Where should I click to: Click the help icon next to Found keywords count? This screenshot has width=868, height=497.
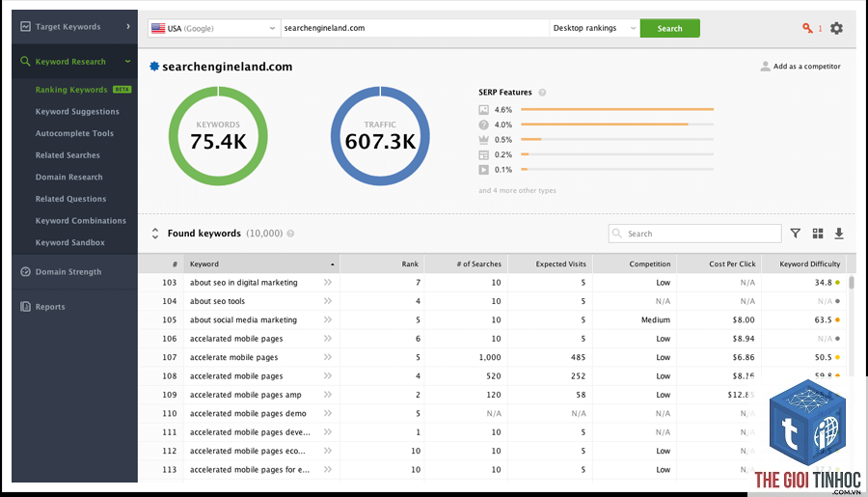tap(290, 234)
